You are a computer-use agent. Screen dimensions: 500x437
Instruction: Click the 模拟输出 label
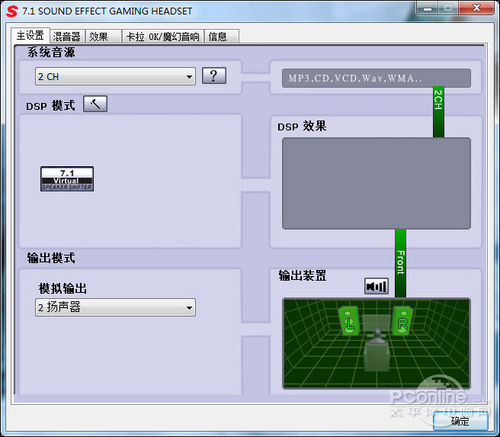[x=63, y=288]
